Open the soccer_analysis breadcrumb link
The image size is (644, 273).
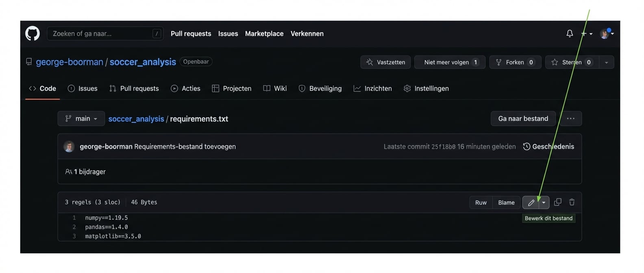pyautogui.click(x=136, y=119)
